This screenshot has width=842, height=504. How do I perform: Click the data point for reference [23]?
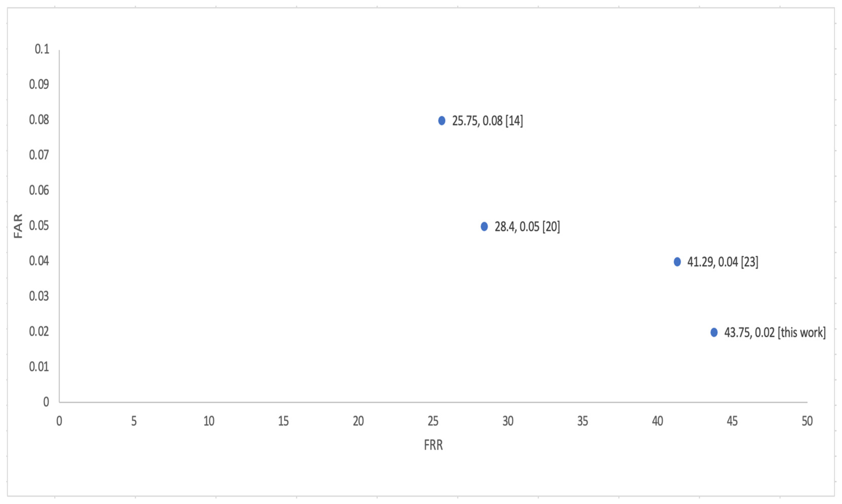click(x=677, y=262)
